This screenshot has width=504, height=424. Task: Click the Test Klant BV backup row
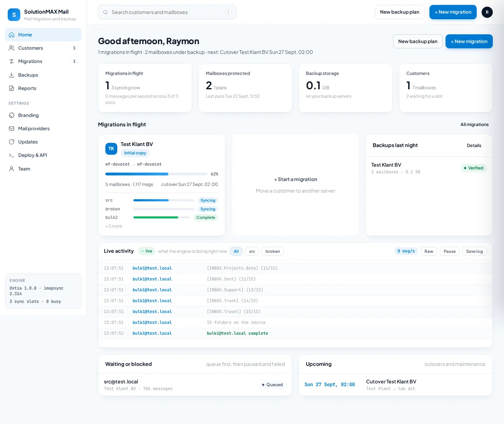pyautogui.click(x=429, y=168)
